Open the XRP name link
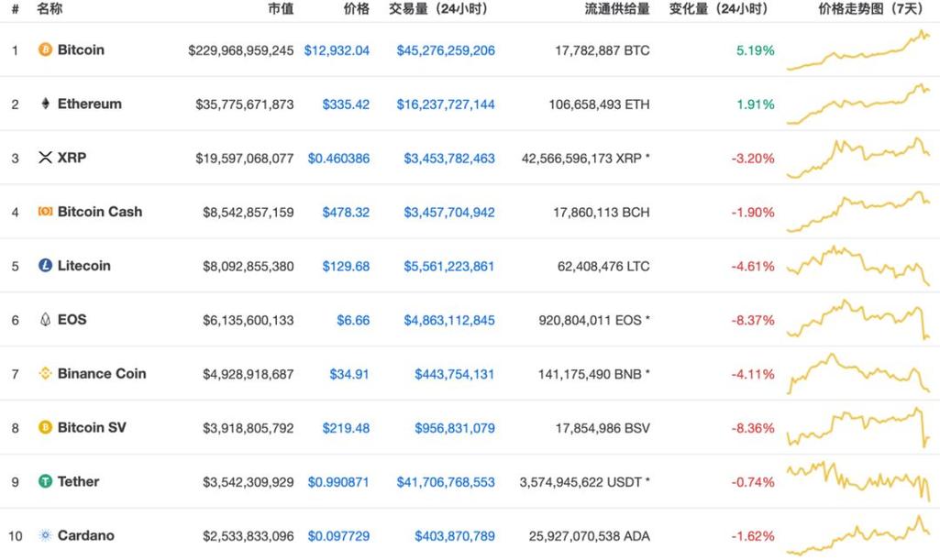 [x=72, y=158]
